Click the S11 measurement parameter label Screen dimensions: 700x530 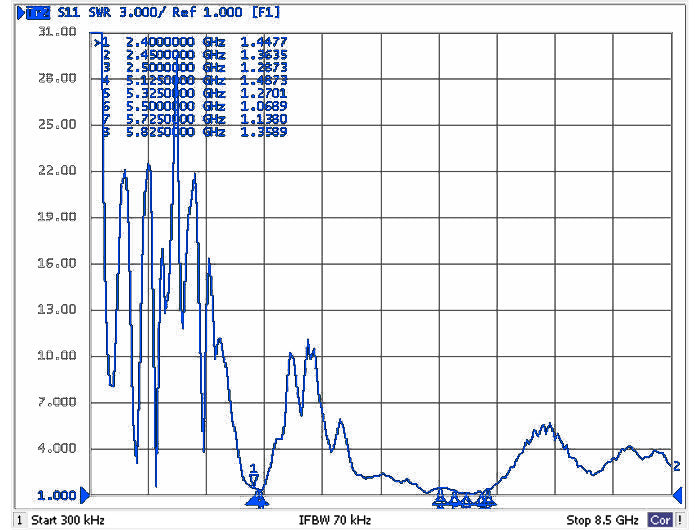tap(67, 12)
